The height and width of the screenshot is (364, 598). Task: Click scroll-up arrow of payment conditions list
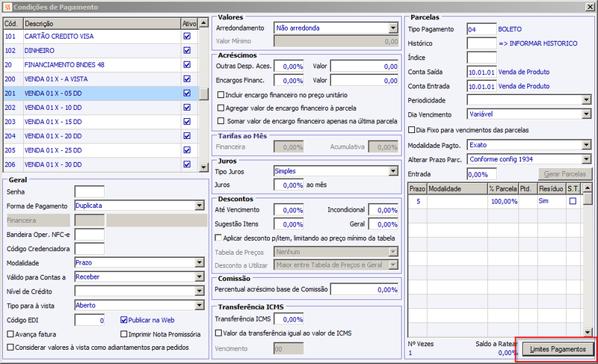click(203, 23)
